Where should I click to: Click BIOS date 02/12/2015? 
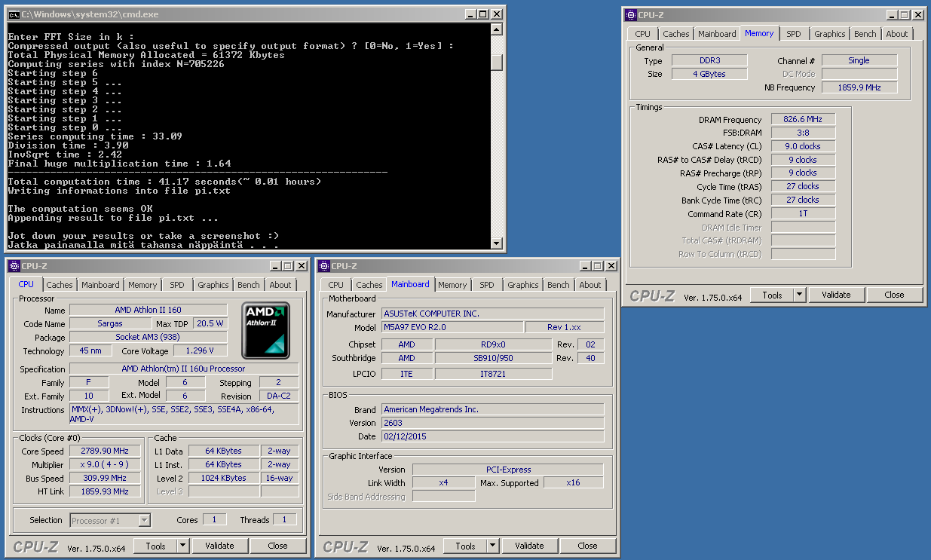[492, 436]
